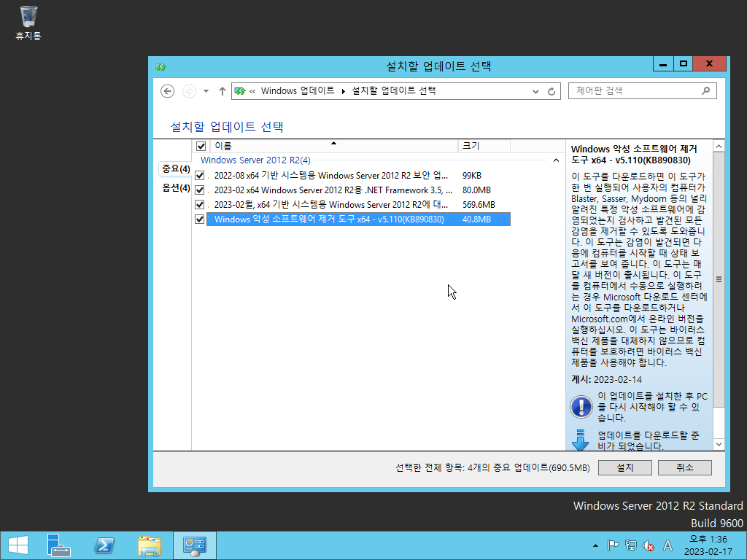This screenshot has height=560, width=747.
Task: Select the 중요(4) tab
Action: (176, 168)
